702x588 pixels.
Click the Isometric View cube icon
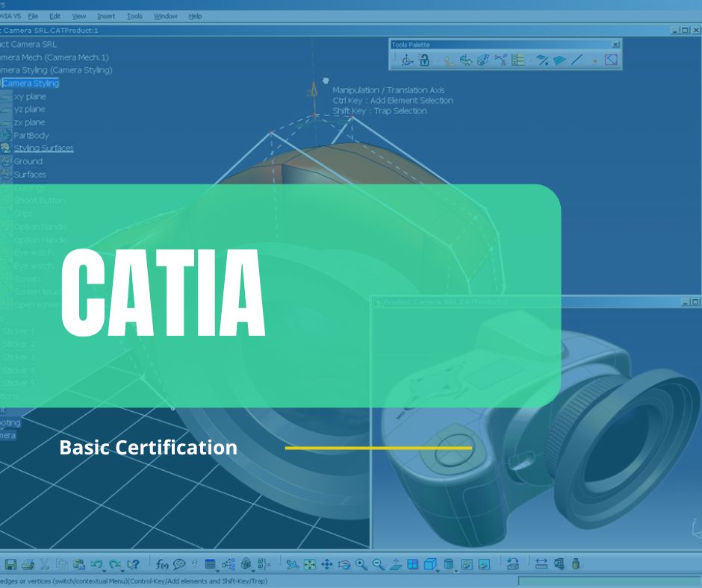[429, 564]
